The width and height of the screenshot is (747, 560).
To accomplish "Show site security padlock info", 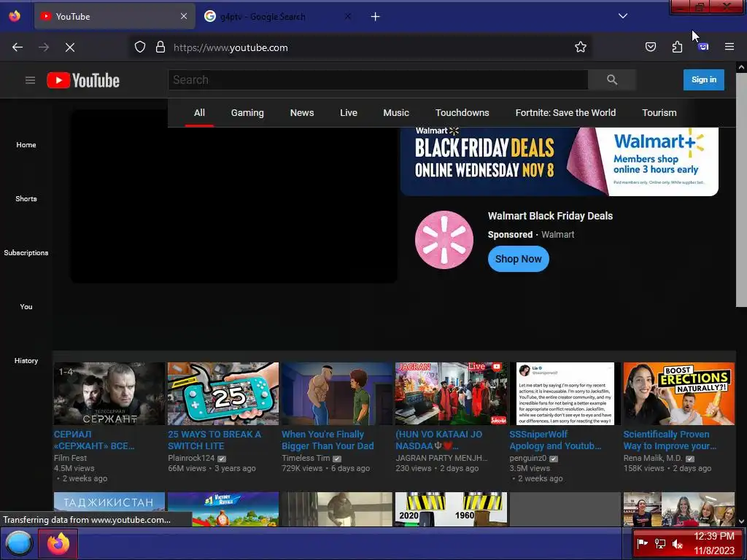I will click(x=160, y=47).
